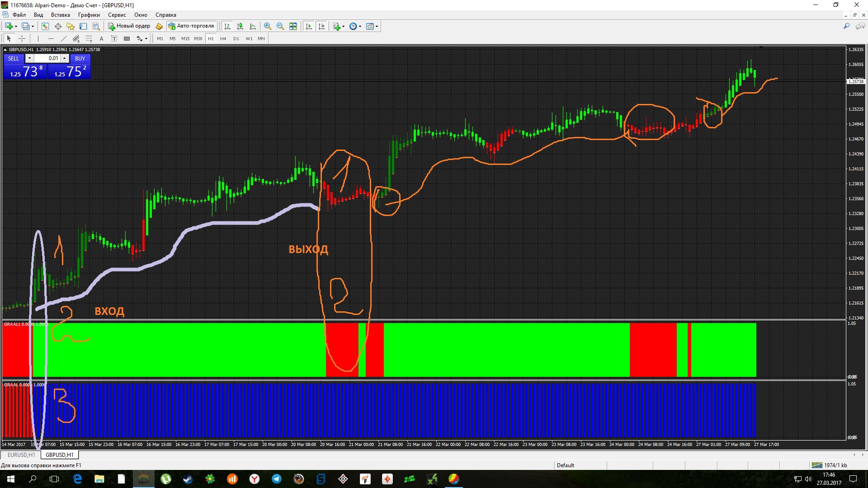
Task: Select the Cursor arrow tool
Action: coord(9,38)
